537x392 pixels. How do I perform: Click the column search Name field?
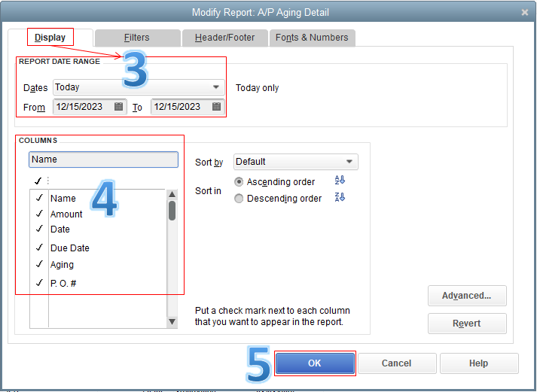coord(103,160)
